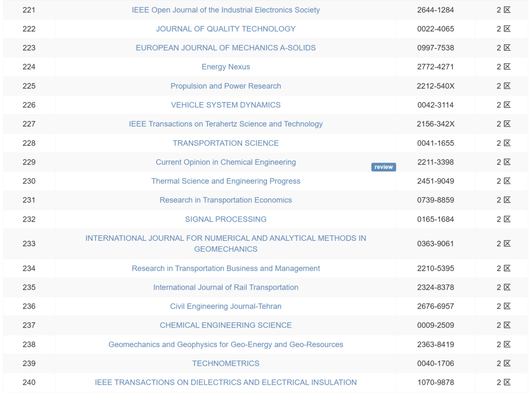
Task: Select VEHICLE SYSTEM DYNAMICS journal link
Action: click(226, 105)
